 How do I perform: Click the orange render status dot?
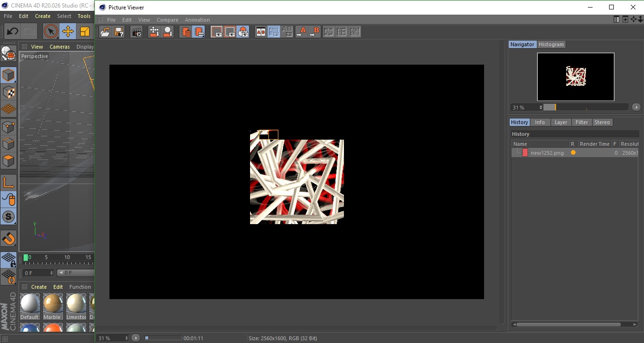(573, 153)
